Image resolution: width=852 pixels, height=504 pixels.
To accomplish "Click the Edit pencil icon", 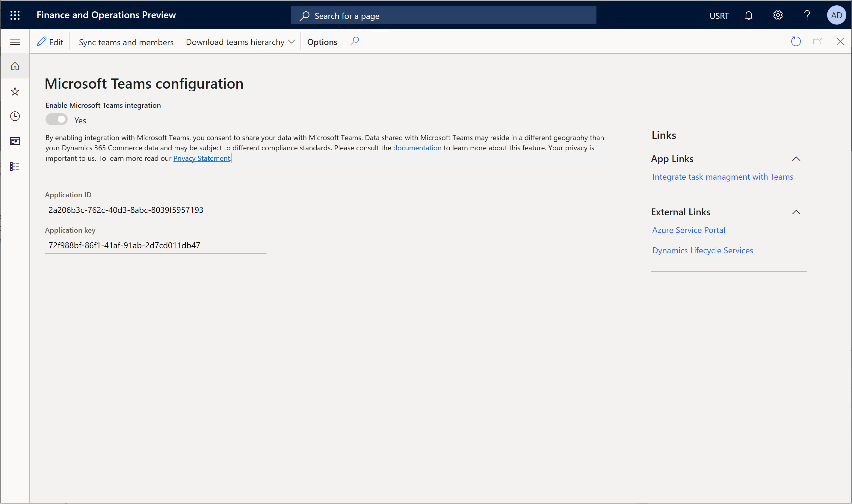I will pyautogui.click(x=42, y=41).
